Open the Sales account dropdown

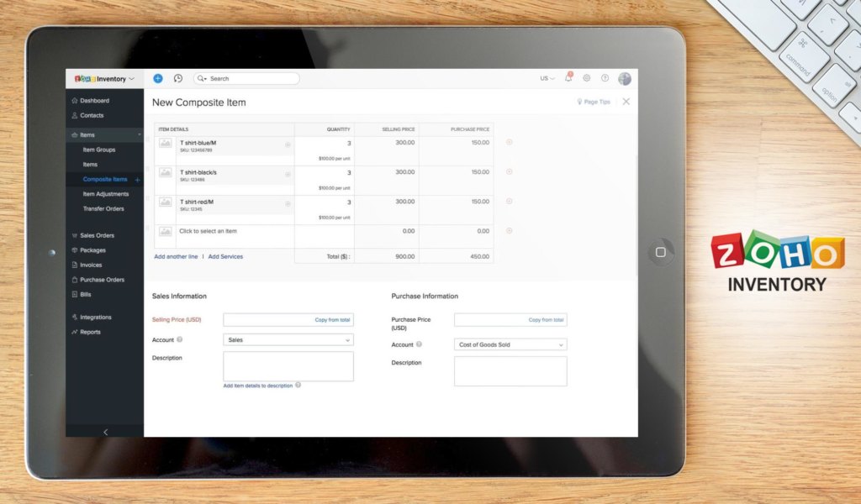pos(288,339)
